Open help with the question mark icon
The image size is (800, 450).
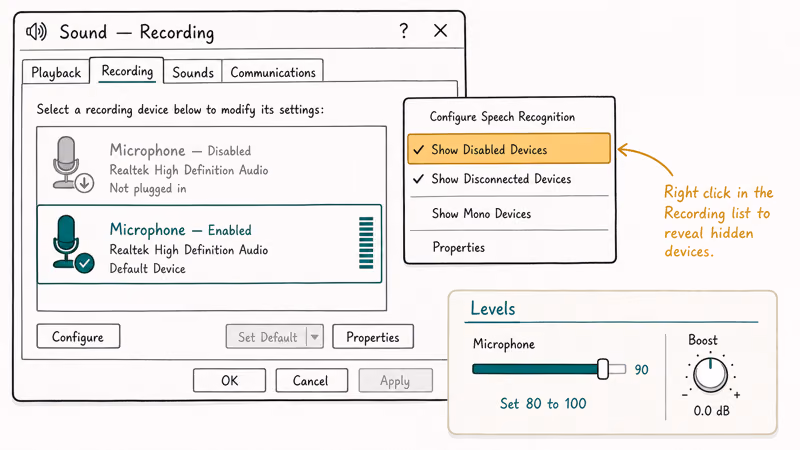click(404, 31)
